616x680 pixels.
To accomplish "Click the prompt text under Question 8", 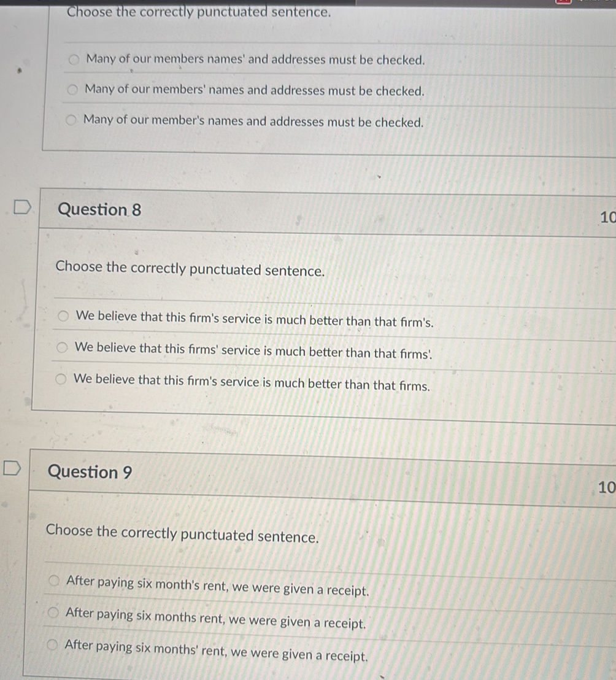I will click(190, 269).
